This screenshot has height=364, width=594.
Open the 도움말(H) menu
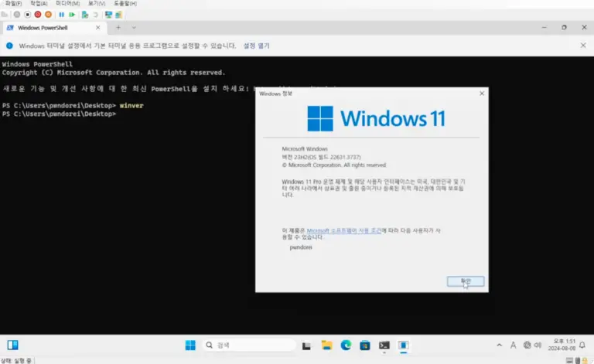click(125, 3)
